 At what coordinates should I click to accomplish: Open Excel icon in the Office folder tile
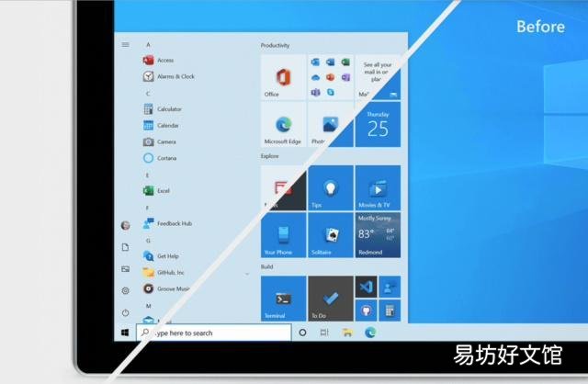(x=345, y=62)
